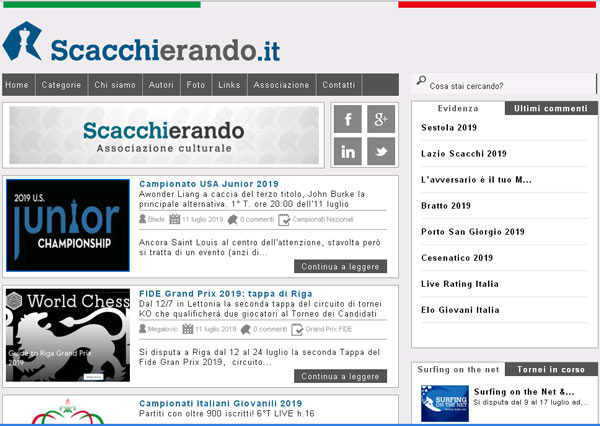Open the Foto menu item
Image resolution: width=600 pixels, height=426 pixels.
coord(196,85)
